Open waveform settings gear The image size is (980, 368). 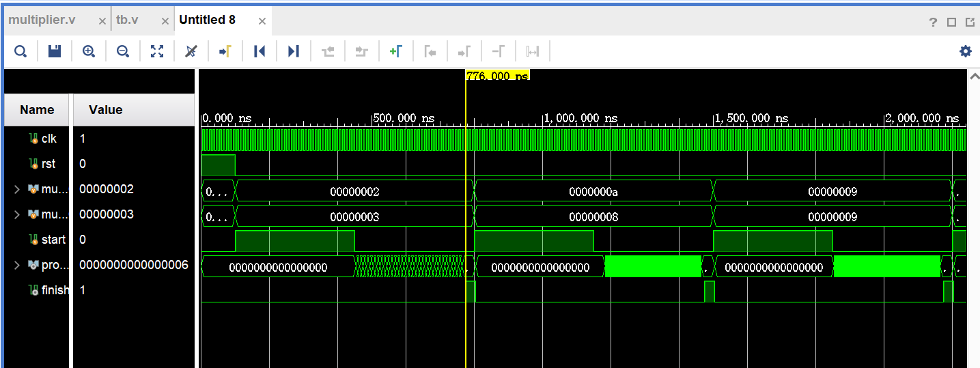tap(965, 51)
